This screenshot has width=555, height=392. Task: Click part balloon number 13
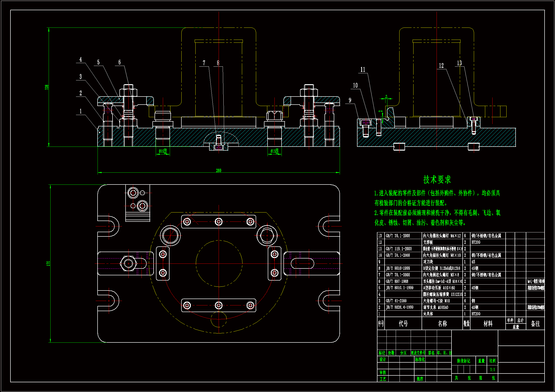[459, 63]
